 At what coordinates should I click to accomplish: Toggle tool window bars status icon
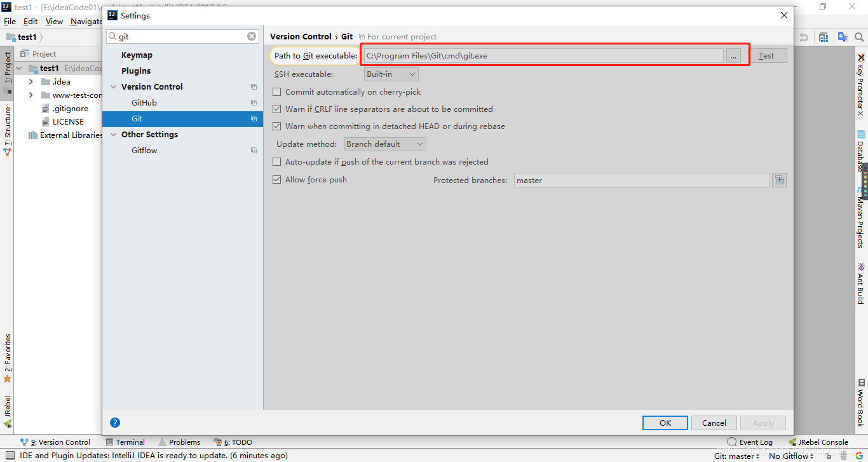9,456
